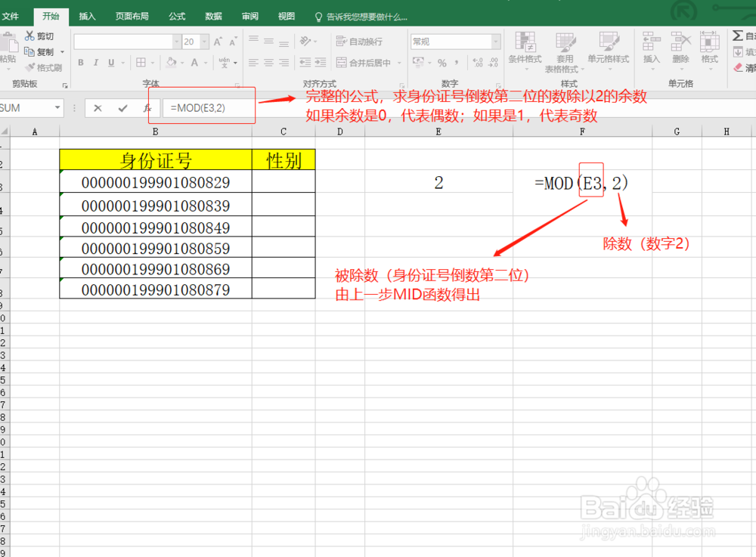Apply the Fill Color bucket
This screenshot has height=557, width=756.
coord(171,62)
